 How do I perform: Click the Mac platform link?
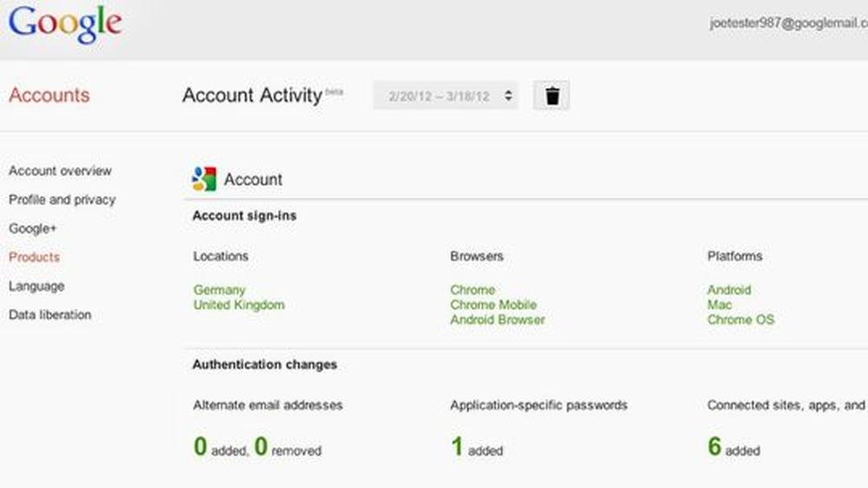pos(719,305)
